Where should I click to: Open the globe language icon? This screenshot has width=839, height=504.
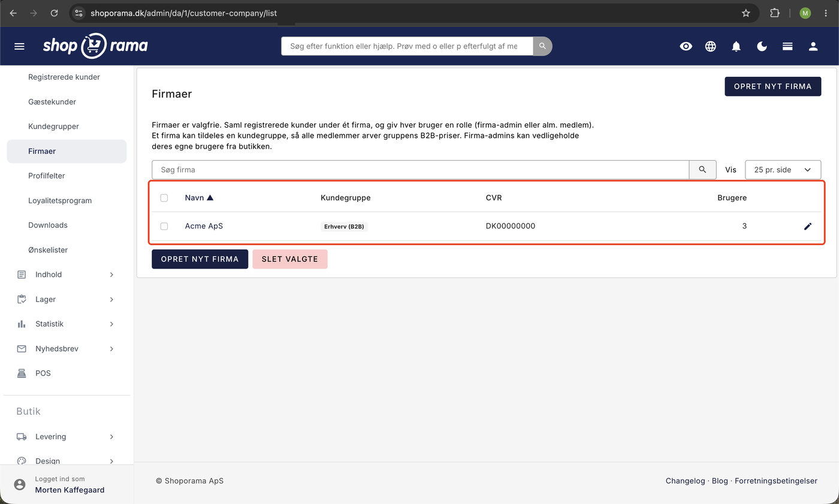[x=711, y=46]
